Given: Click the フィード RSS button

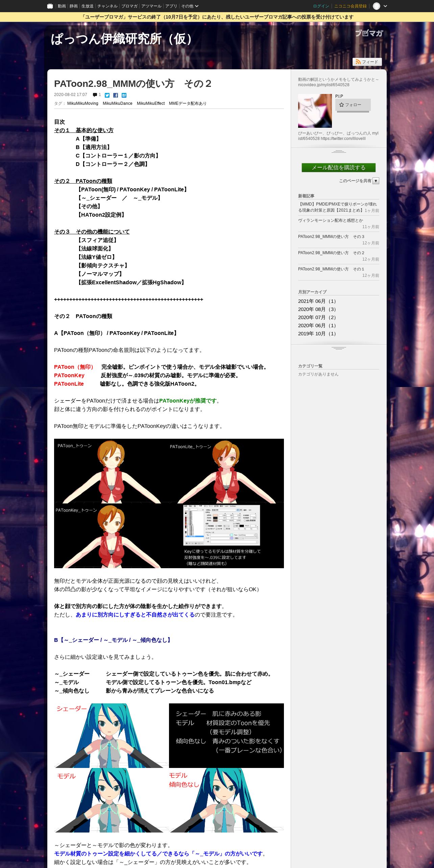Looking at the screenshot, I should click(367, 62).
